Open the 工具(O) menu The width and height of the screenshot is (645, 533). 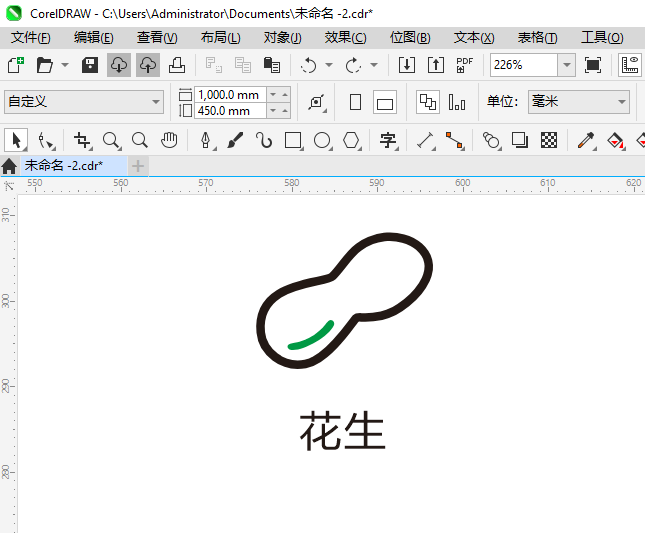(602, 38)
